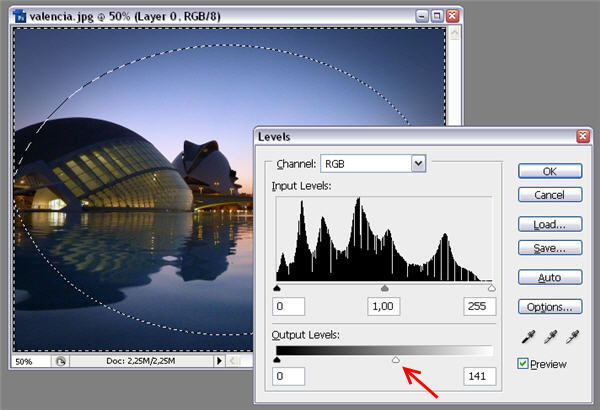Click the input gamma field showing 1,00

pos(385,306)
